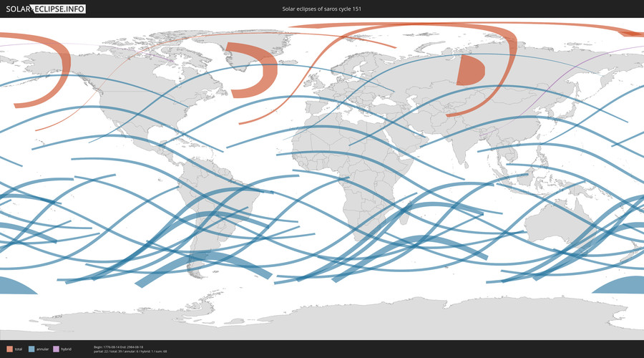Click the blue 'annular' legend swatch
The width and height of the screenshot is (644, 358).
click(x=31, y=349)
